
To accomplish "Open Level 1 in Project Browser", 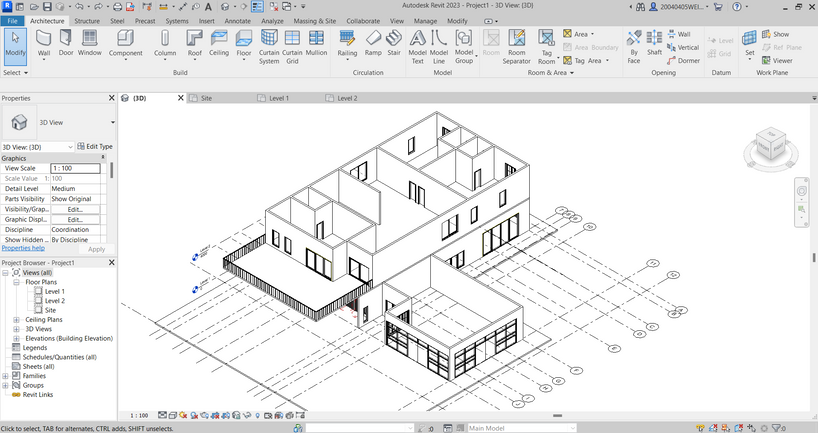I will [54, 291].
